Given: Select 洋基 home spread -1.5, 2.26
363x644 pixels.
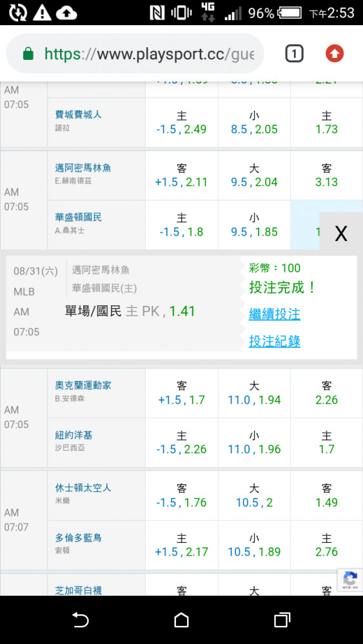Looking at the screenshot, I should pyautogui.click(x=182, y=443).
